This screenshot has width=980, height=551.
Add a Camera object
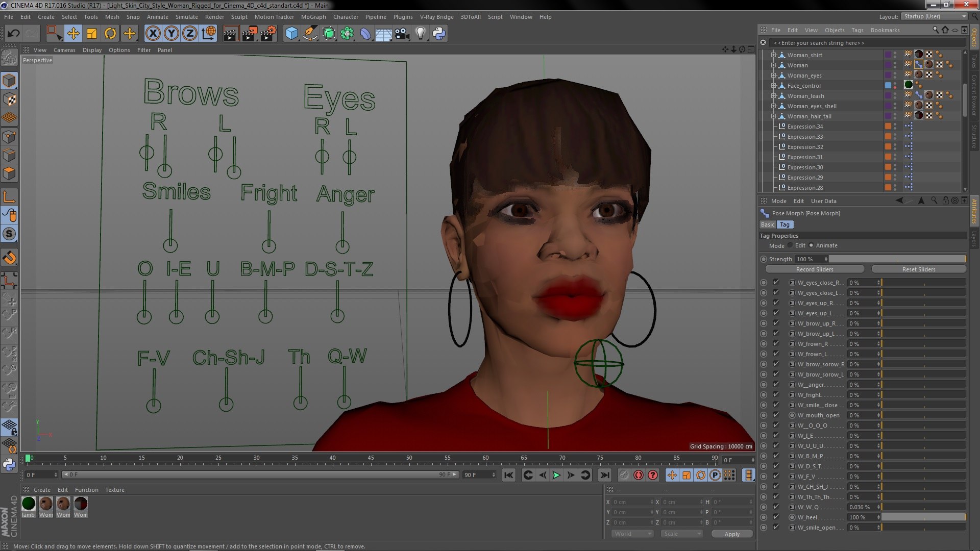point(402,34)
